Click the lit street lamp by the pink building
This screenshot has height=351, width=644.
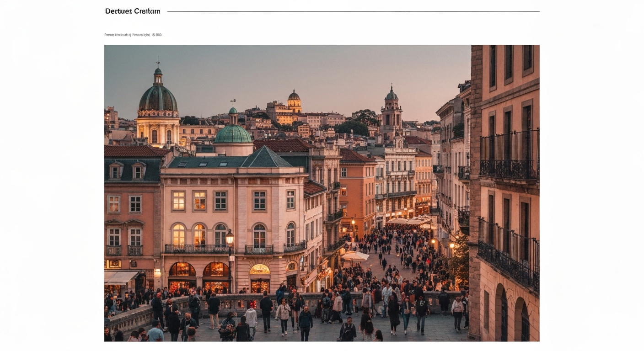(x=230, y=238)
